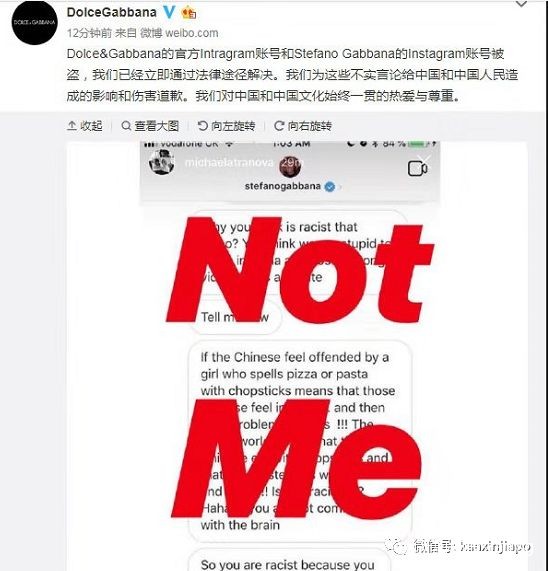This screenshot has height=571, width=548.
Task: Open the 微博 weibo.com source link
Action: [x=179, y=33]
